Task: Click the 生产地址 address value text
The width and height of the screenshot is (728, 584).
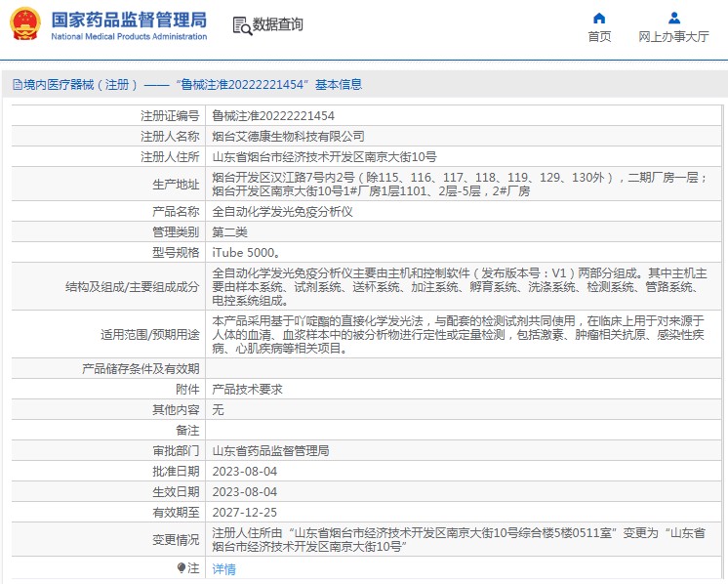Action: (x=460, y=184)
